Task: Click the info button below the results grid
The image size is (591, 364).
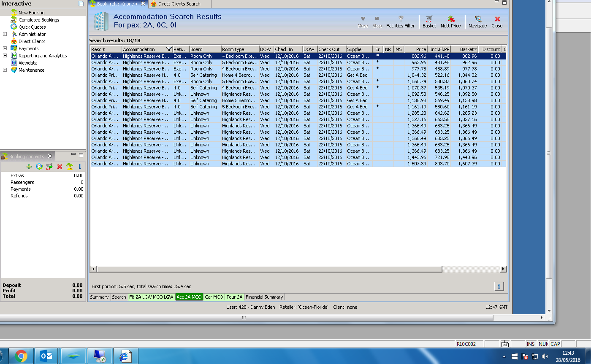Action: pos(499,286)
